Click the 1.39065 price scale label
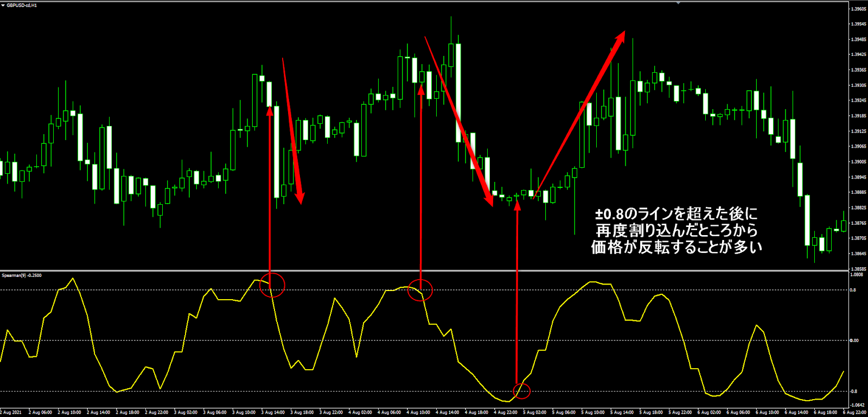868x417 pixels. pos(859,147)
